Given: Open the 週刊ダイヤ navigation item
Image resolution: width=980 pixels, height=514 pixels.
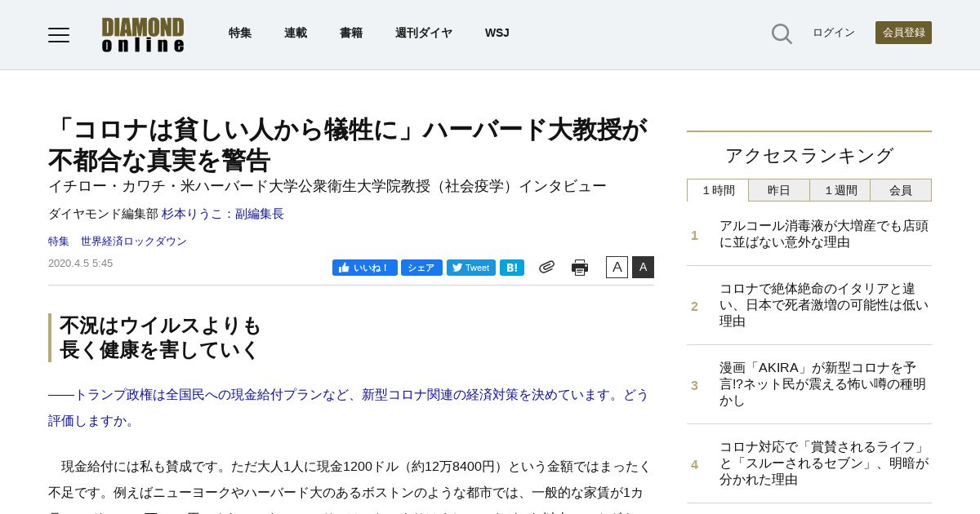Looking at the screenshot, I should (424, 33).
